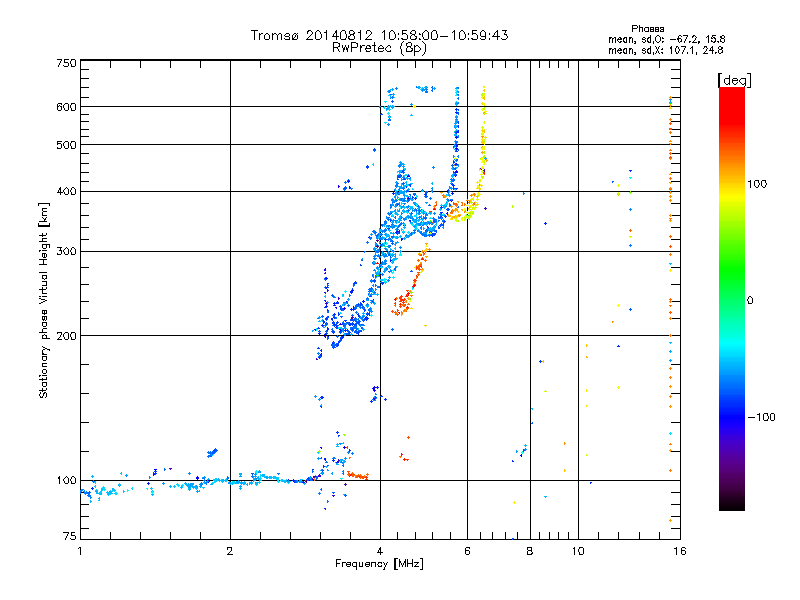
Task: Click the Stationary phase Virtual Height [km] label
Action: click(44, 300)
